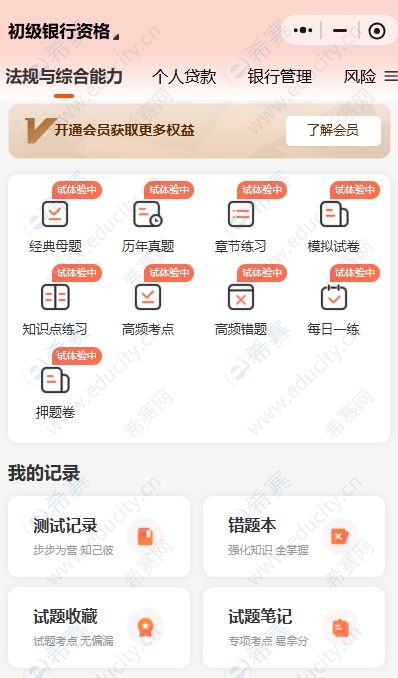Click the 测试记录 book icon
Viewport: 398px width, 678px height.
[145, 537]
